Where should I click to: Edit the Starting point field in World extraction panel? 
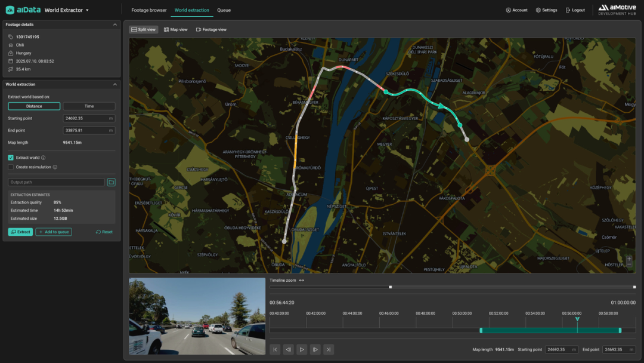tap(89, 118)
